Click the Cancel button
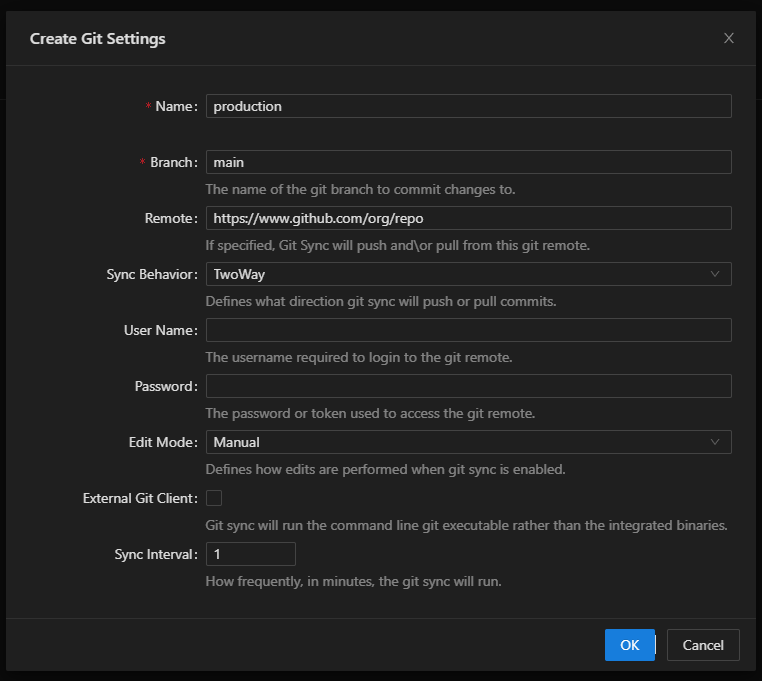This screenshot has height=681, width=762. click(x=702, y=645)
